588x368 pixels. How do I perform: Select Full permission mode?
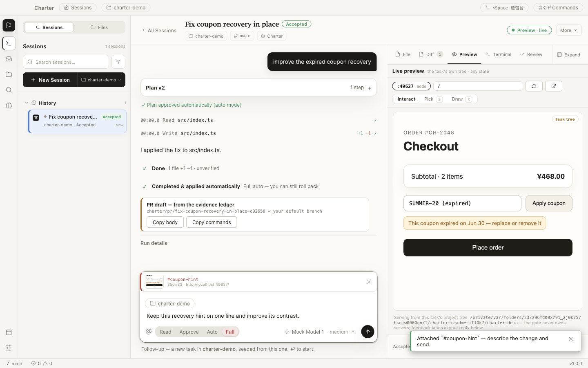point(230,332)
